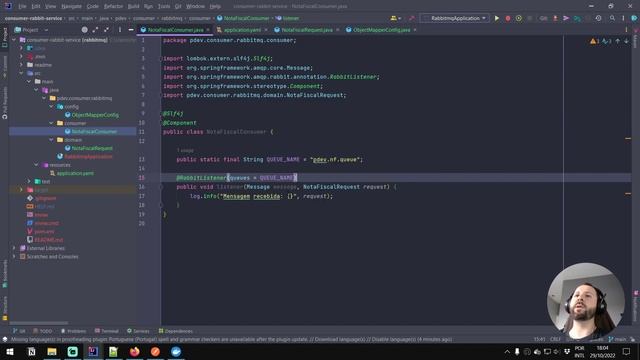Open the Dependencies tool window
This screenshot has height=360, width=640.
[175, 331]
